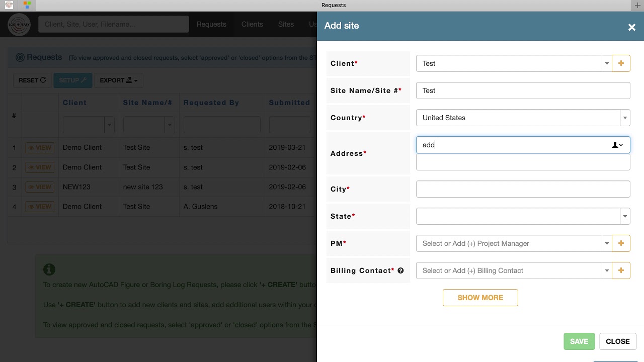644x362 pixels.
Task: Click the '2018-10-21' date cell
Action: tap(287, 207)
